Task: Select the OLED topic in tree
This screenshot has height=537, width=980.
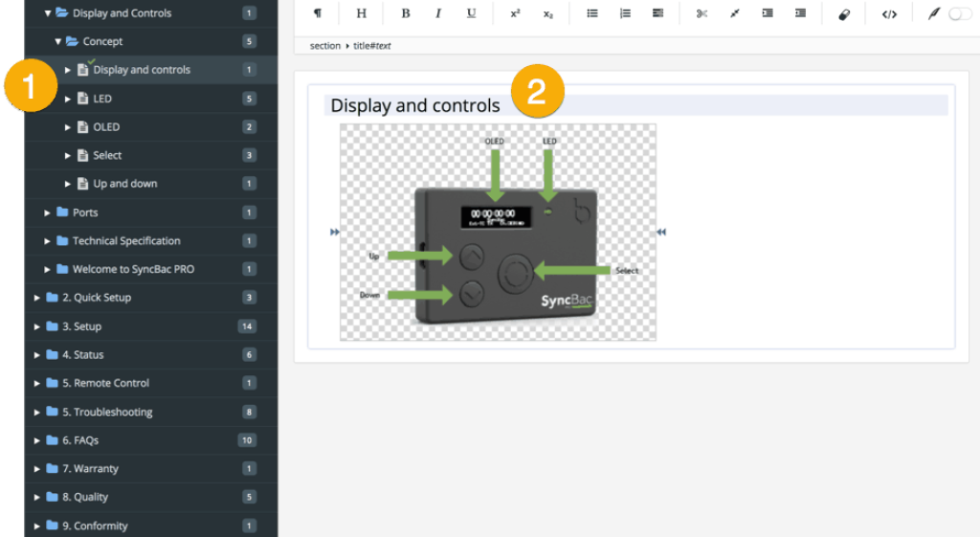Action: [106, 127]
